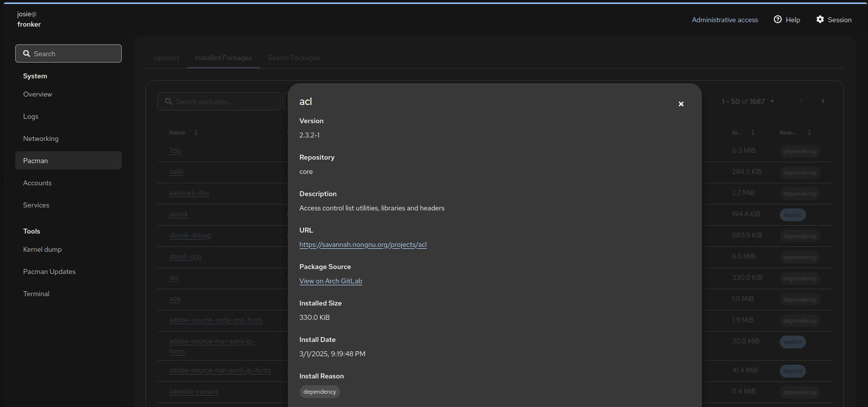Viewport: 868px width, 407px height.
Task: Click the Help question mark icon
Action: point(778,20)
